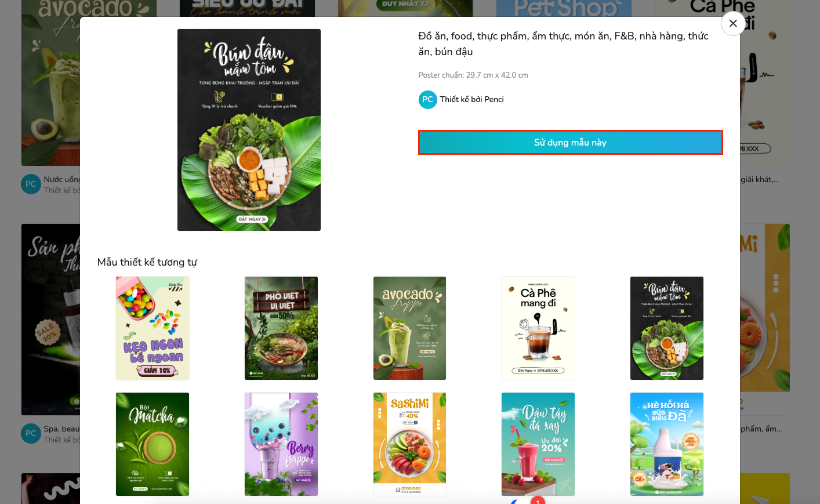Select the 'Kẹo ngon bé ngoan' candy template
This screenshot has width=820, height=504.
coord(153,328)
